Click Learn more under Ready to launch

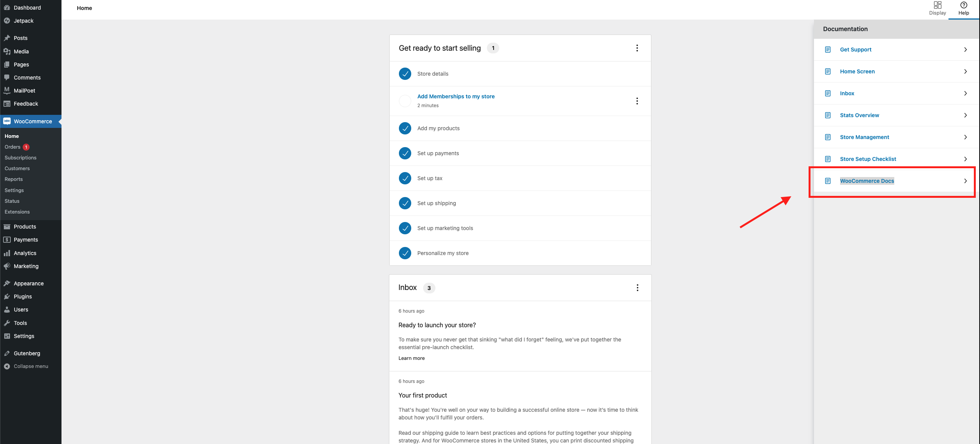point(412,358)
